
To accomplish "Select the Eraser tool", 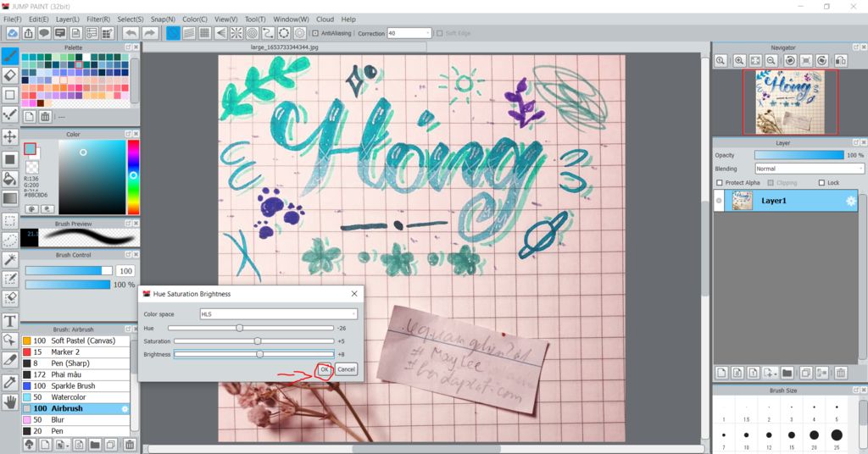I will (10, 75).
